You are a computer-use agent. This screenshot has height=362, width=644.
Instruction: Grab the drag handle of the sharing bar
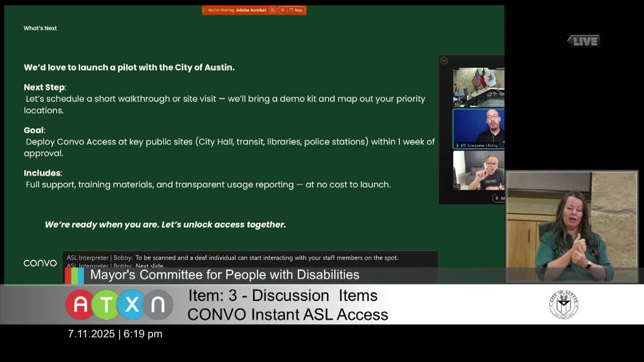204,10
